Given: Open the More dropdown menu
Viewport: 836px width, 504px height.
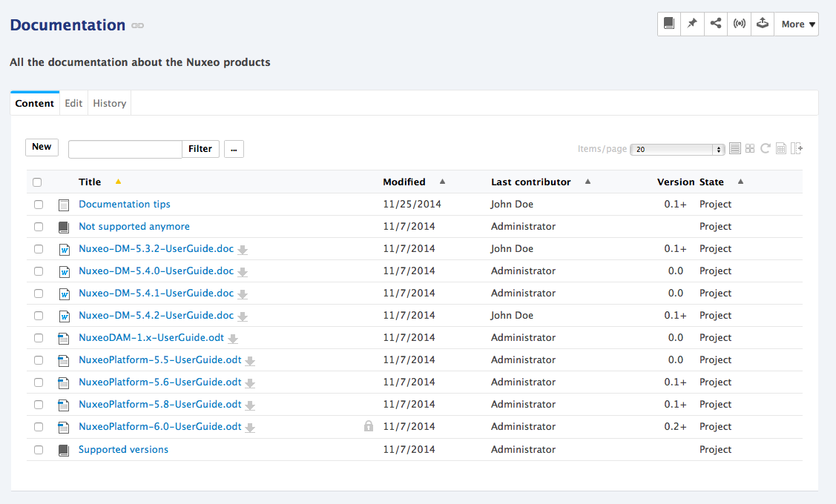Looking at the screenshot, I should coord(797,24).
